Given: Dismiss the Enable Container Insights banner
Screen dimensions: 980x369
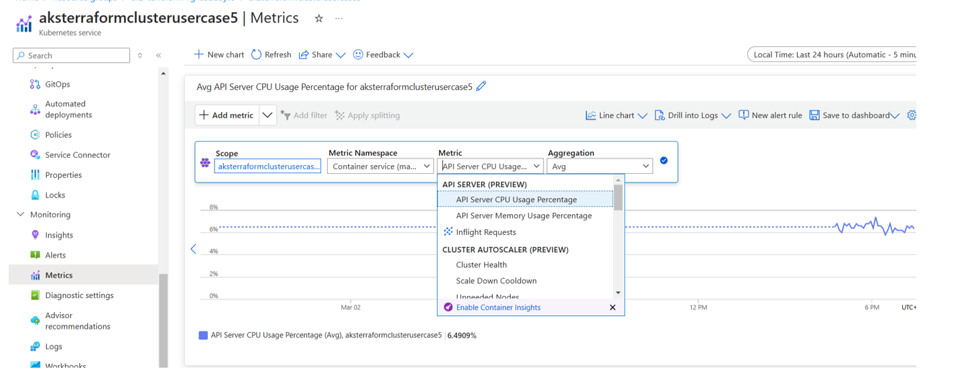Looking at the screenshot, I should point(612,307).
